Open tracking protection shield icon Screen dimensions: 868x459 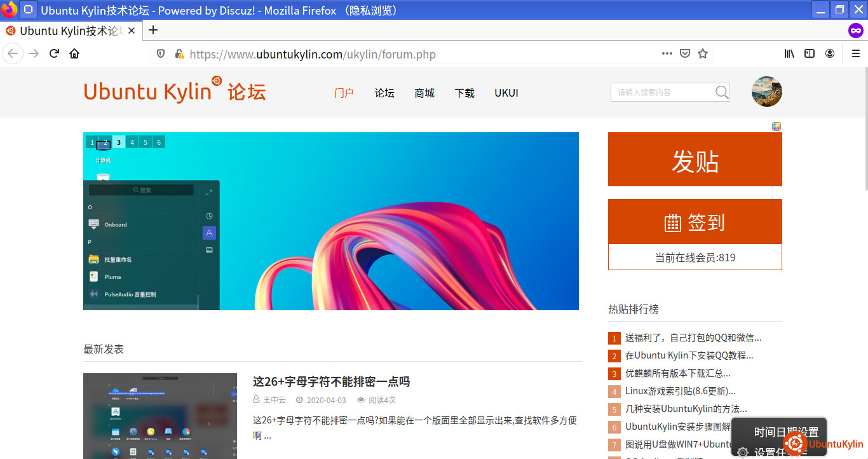pyautogui.click(x=161, y=54)
